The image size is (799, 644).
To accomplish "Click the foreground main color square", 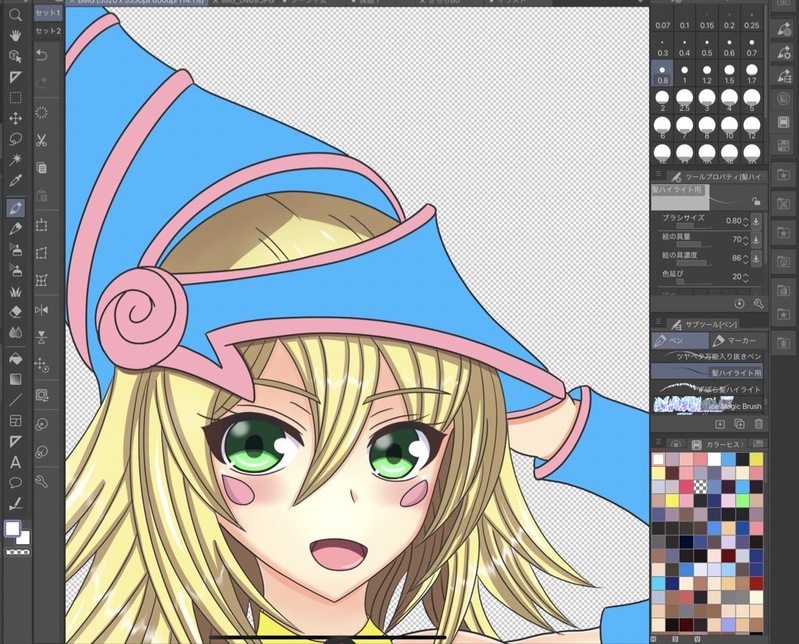I will (12, 528).
